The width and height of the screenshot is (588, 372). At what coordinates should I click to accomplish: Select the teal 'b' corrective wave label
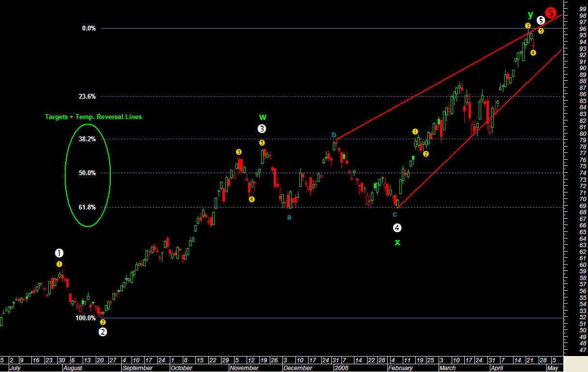[334, 134]
